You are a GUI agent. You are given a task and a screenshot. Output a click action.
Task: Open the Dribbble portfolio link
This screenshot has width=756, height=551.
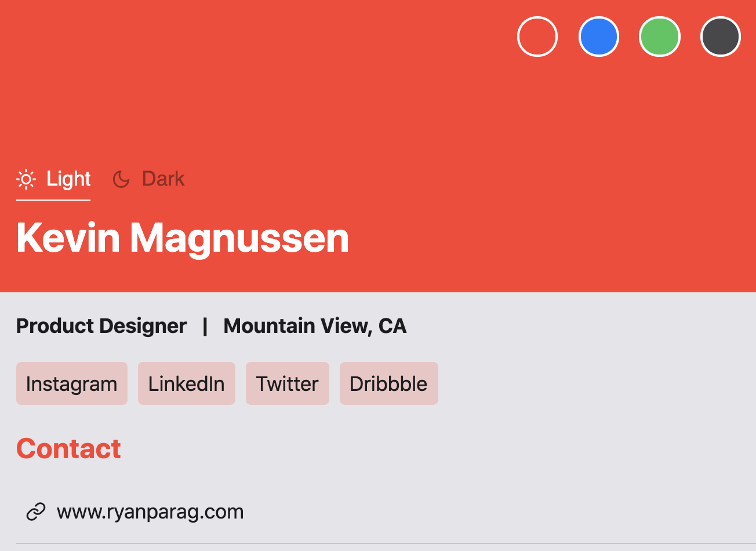click(388, 383)
